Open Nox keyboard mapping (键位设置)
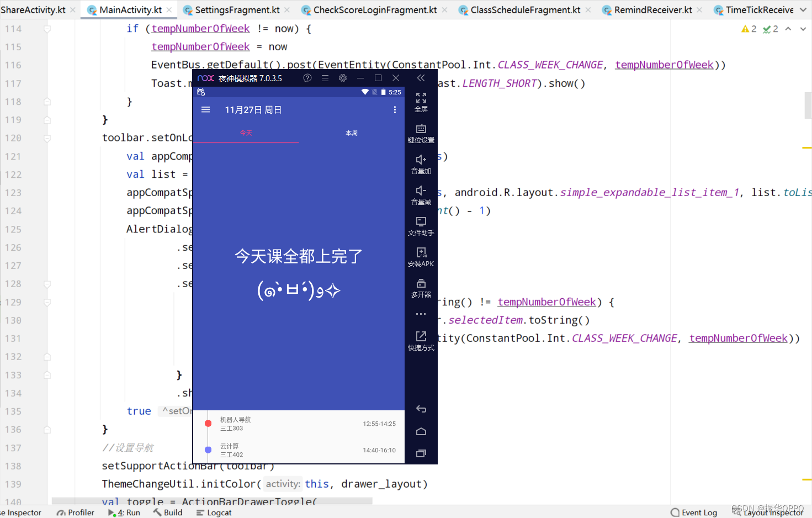 pos(421,134)
